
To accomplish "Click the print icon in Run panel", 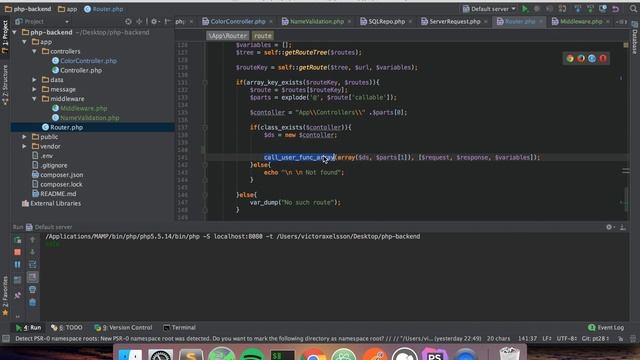I will [33, 290].
